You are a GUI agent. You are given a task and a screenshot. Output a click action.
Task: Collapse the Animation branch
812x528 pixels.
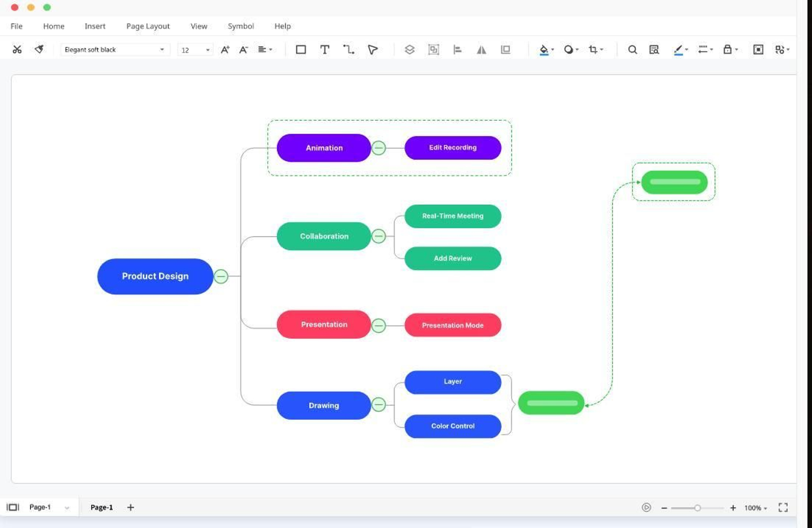[x=379, y=148]
